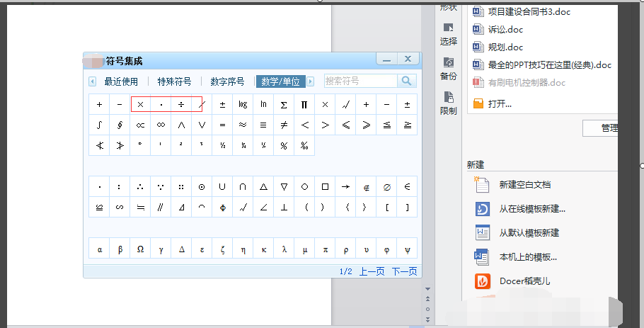Click the 备份 sidebar icon
The width and height of the screenshot is (644, 328).
pyautogui.click(x=448, y=69)
